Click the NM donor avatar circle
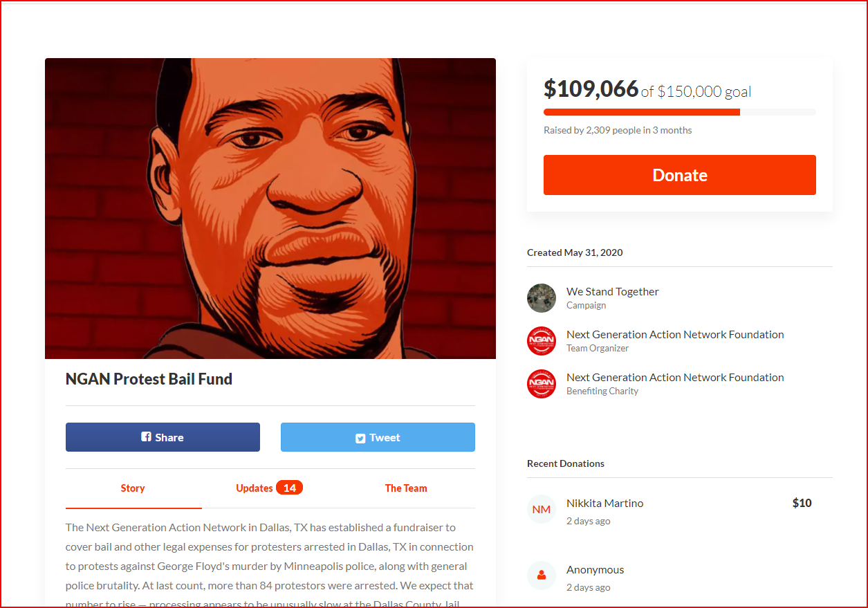 point(542,510)
